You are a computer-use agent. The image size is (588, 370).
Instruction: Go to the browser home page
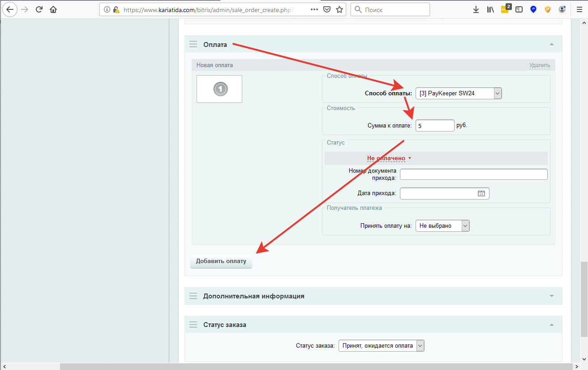(x=53, y=9)
